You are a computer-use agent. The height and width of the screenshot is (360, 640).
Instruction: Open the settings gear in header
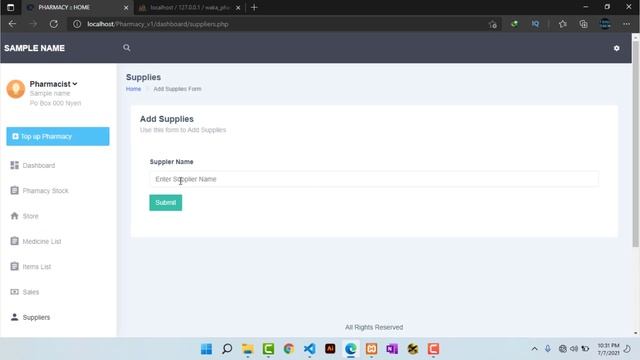[x=616, y=48]
